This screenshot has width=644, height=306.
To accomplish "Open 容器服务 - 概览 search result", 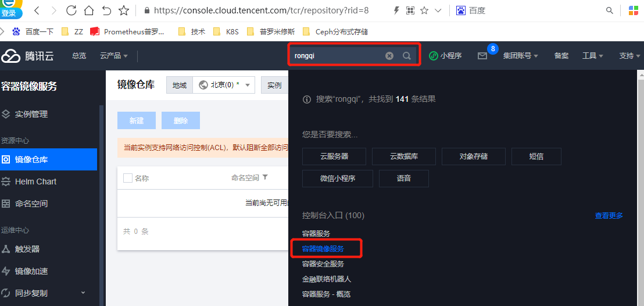I will 327,294.
